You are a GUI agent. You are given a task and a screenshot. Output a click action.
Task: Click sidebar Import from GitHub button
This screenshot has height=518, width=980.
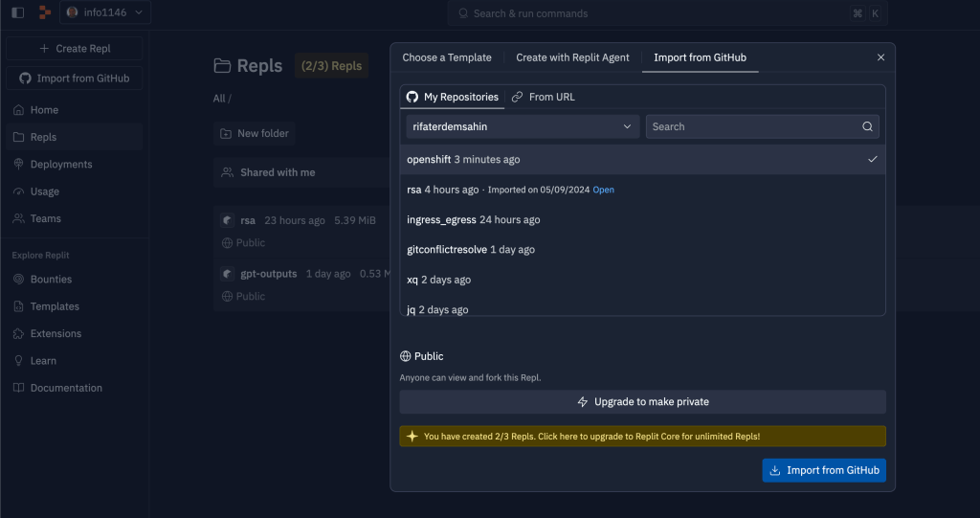(75, 79)
